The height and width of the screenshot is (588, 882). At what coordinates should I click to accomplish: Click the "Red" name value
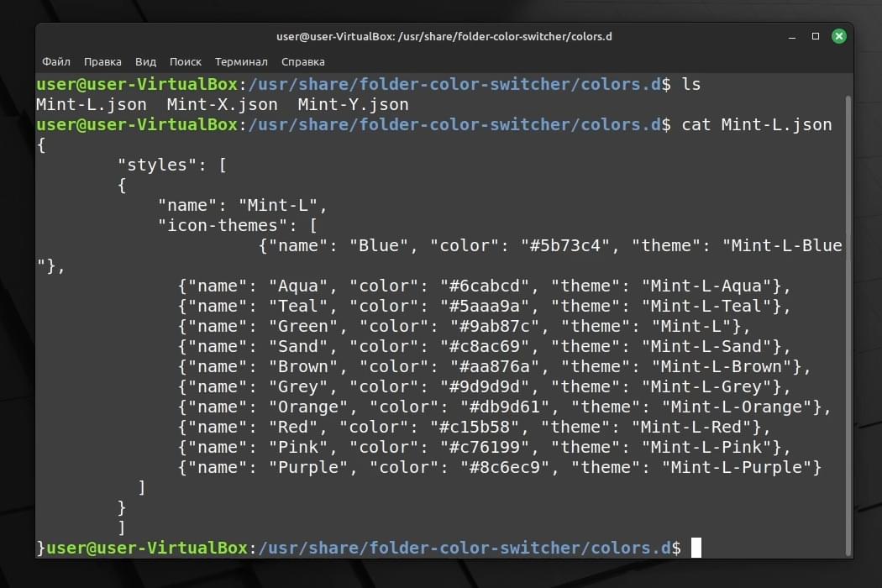pos(292,427)
